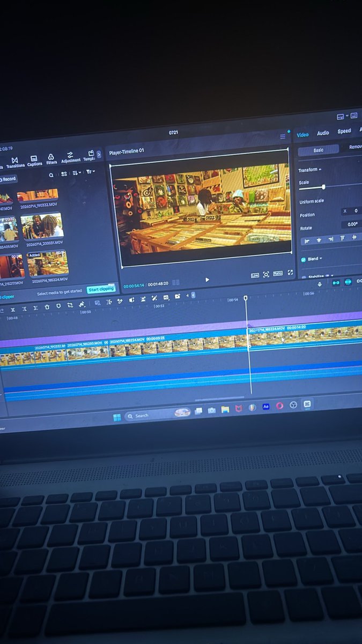
Task: Click the Scale slider handle
Action: [323, 187]
